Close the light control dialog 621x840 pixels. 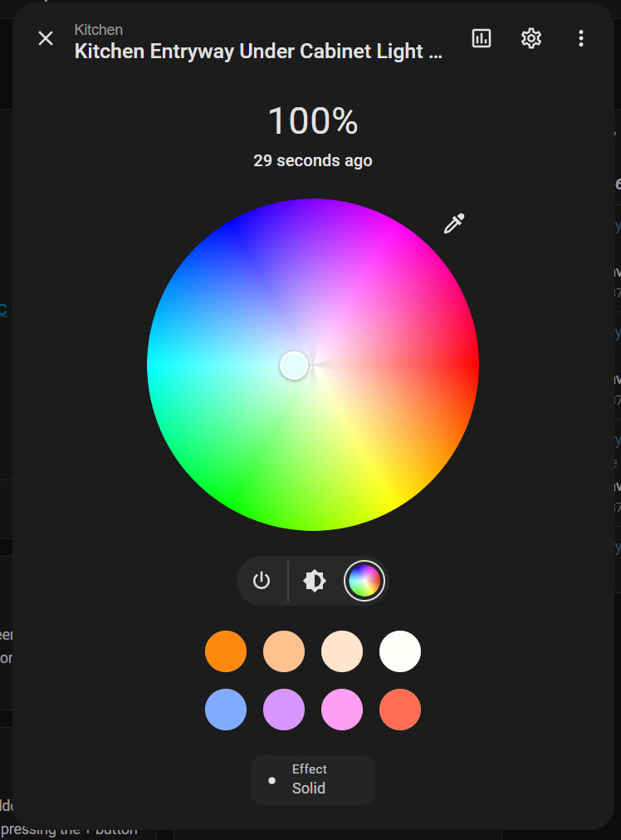click(x=46, y=38)
